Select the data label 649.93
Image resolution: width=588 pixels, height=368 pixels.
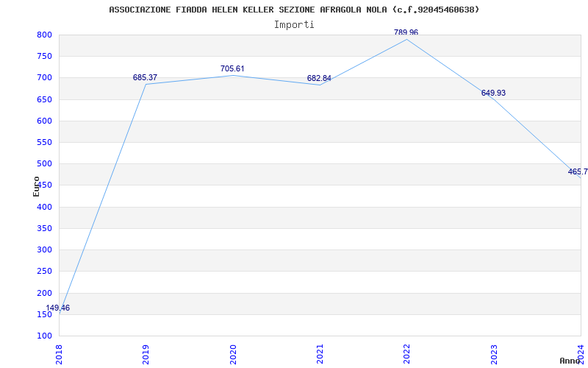[493, 93]
